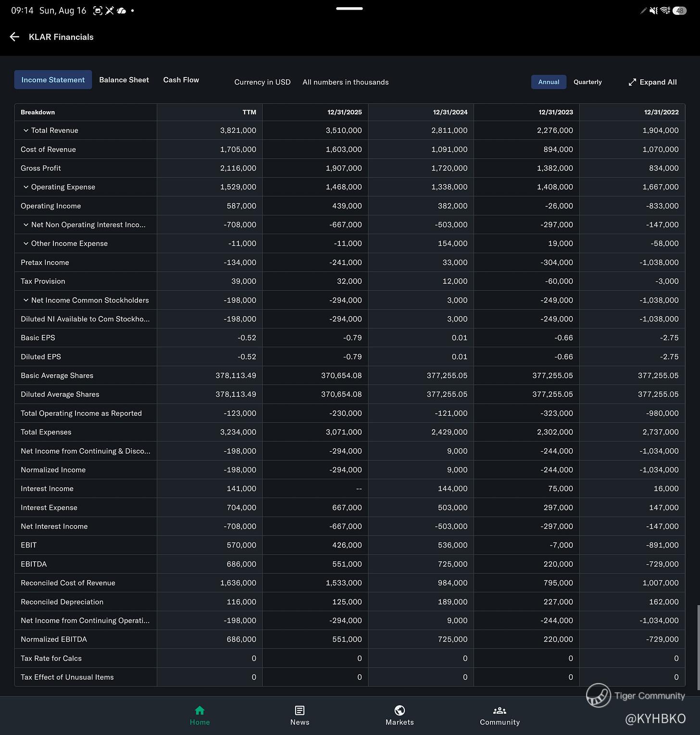Tap the 12/31/2022 column header
700x735 pixels.
point(662,112)
